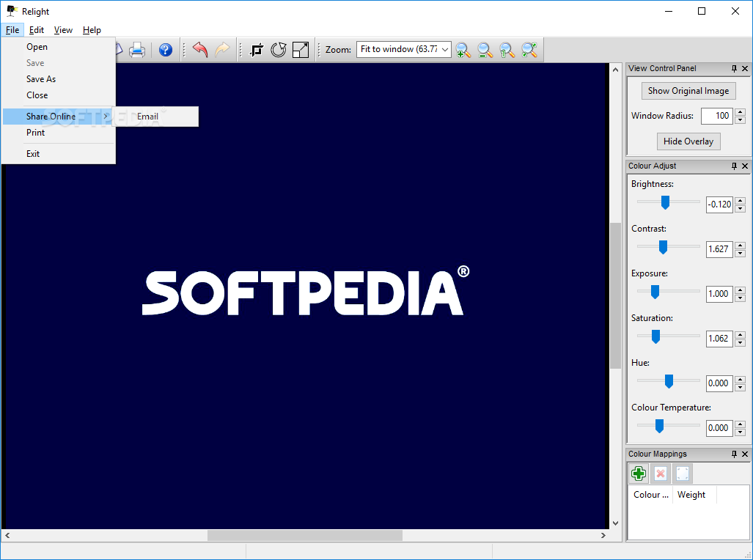Image resolution: width=753 pixels, height=560 pixels.
Task: Open the Help menu
Action: point(92,30)
